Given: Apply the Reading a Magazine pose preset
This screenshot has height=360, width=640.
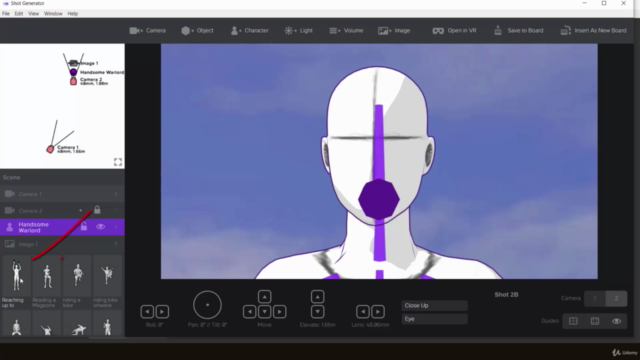Looking at the screenshot, I should point(47,282).
